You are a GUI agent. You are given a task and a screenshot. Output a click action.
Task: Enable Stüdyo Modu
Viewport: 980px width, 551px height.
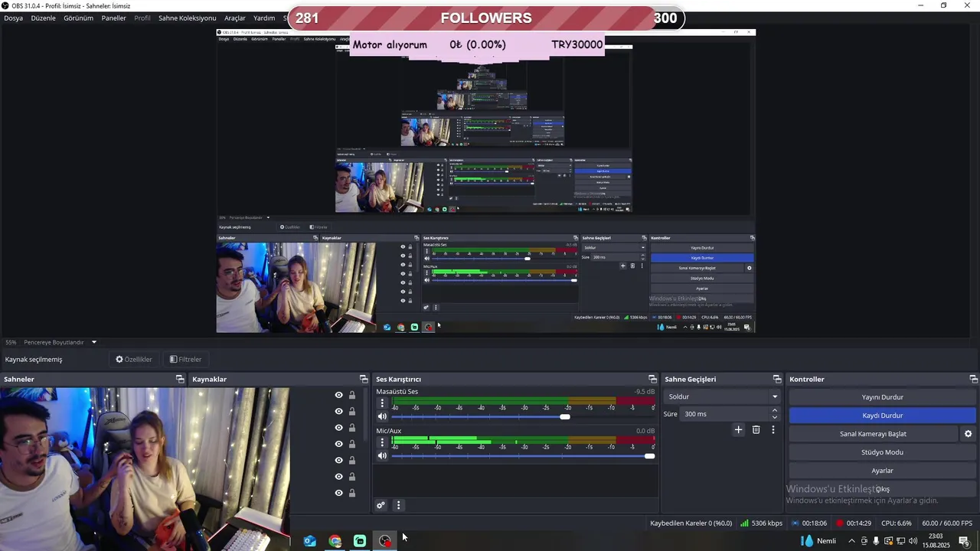[x=882, y=452]
